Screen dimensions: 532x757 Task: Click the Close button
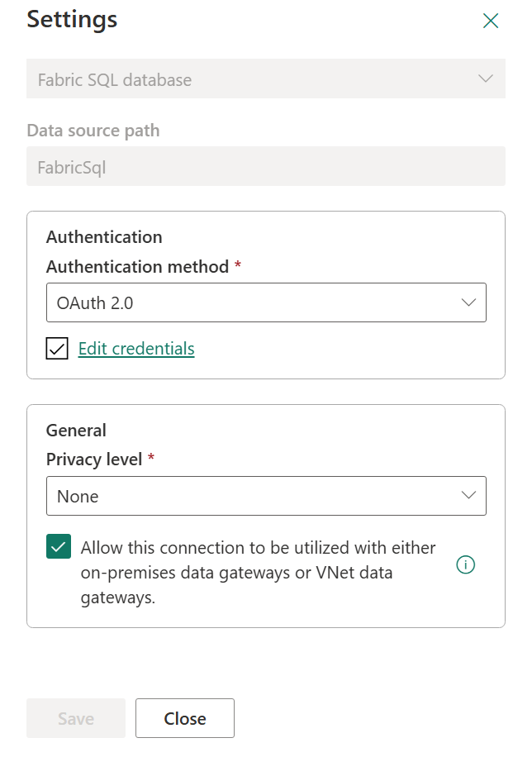(x=185, y=718)
